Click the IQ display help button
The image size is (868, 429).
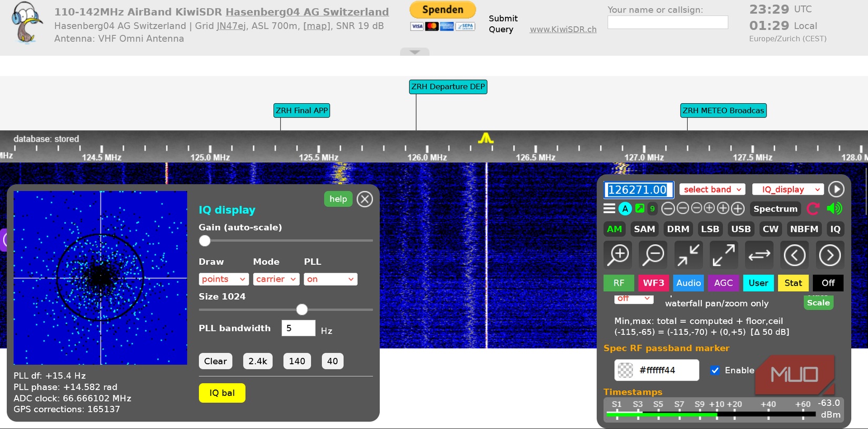tap(338, 198)
